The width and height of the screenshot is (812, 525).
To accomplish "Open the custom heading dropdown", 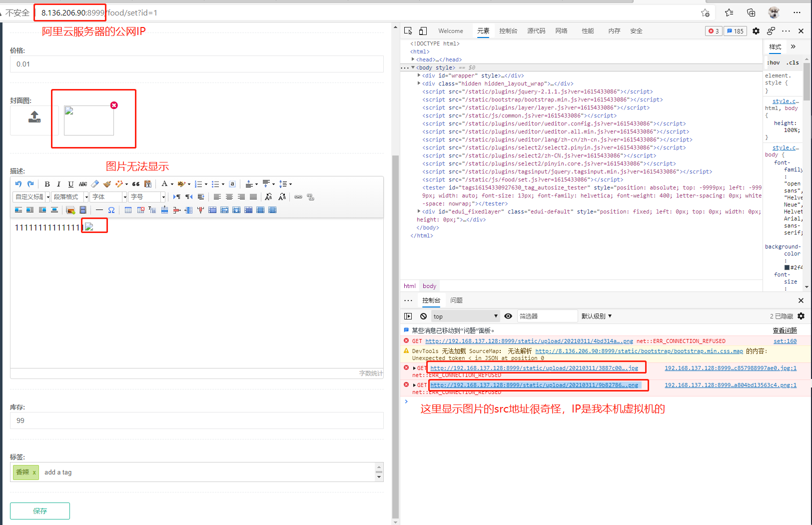I will coord(32,197).
